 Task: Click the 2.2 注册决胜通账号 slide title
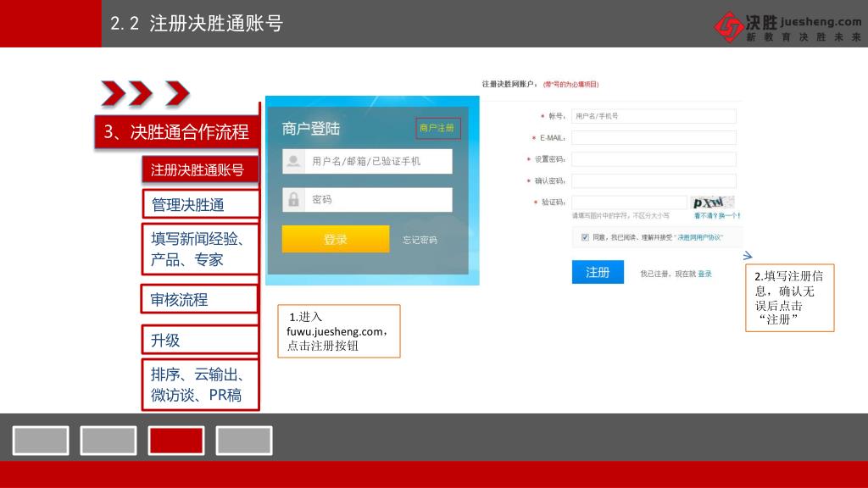(197, 23)
